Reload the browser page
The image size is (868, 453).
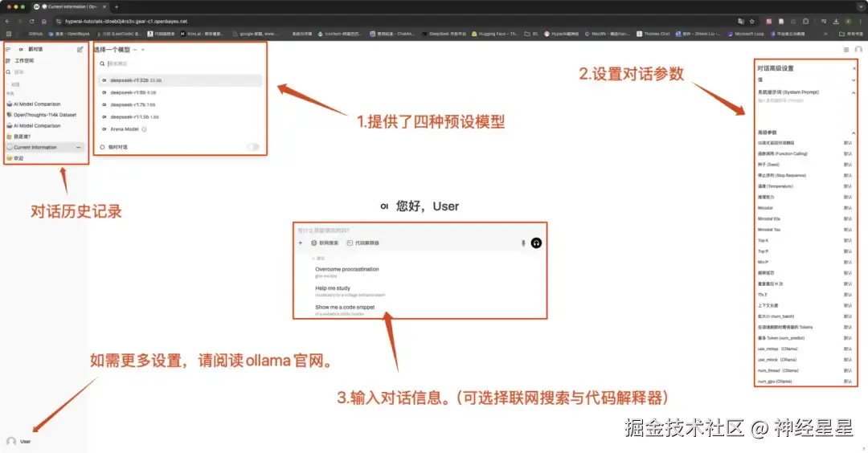[31, 21]
